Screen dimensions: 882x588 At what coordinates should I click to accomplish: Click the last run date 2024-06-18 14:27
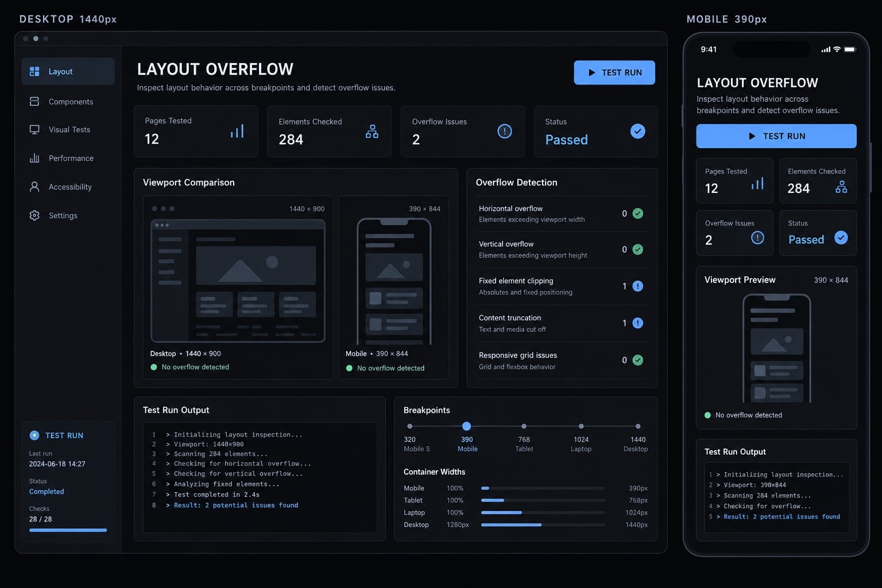[57, 464]
